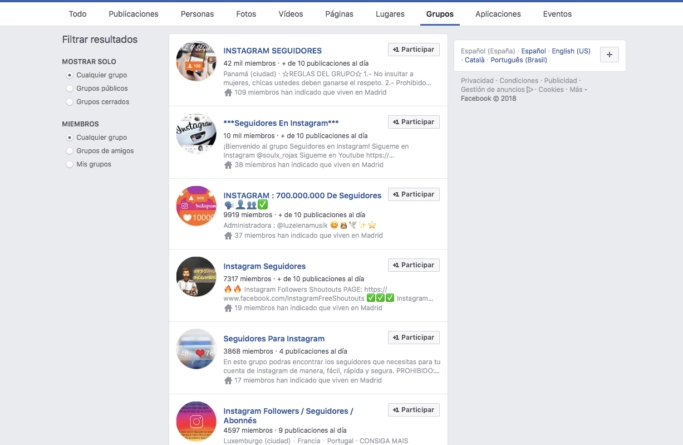The height and width of the screenshot is (445, 683).
Task: Open ***Seguidores En Instagram*** title link
Action: click(281, 123)
